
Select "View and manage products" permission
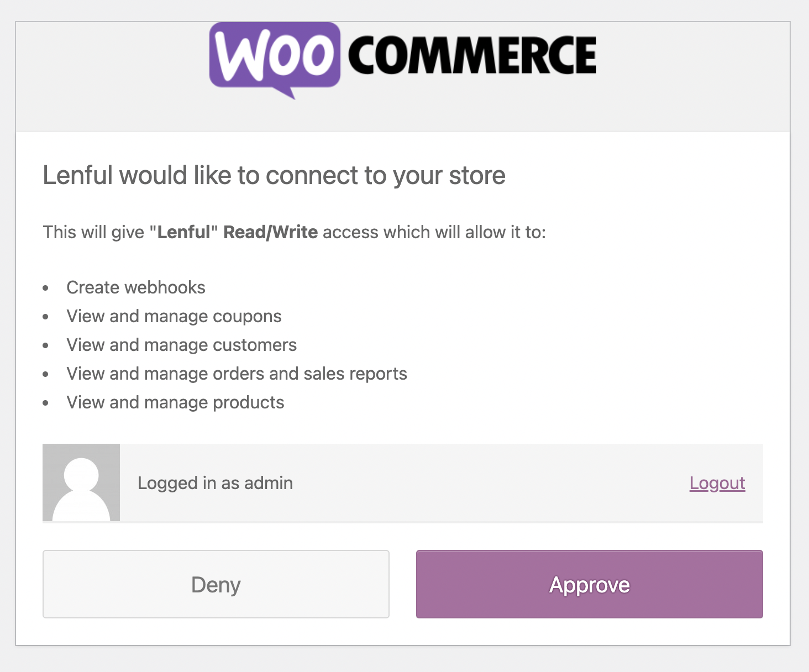click(175, 402)
